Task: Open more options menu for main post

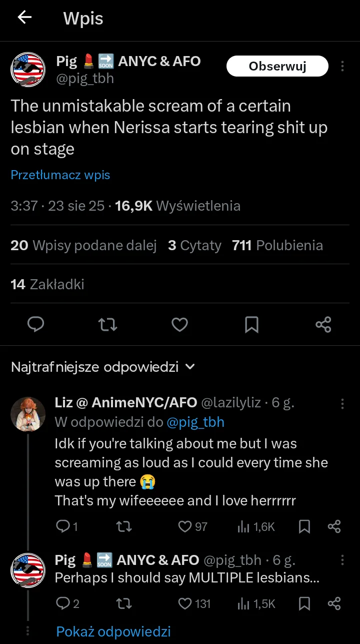Action: point(342,66)
